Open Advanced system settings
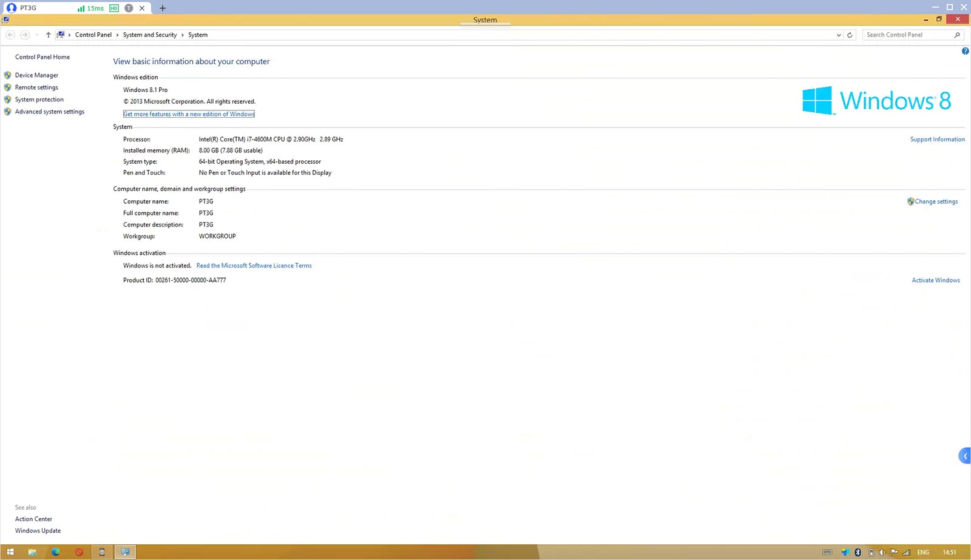971x560 pixels. click(50, 112)
